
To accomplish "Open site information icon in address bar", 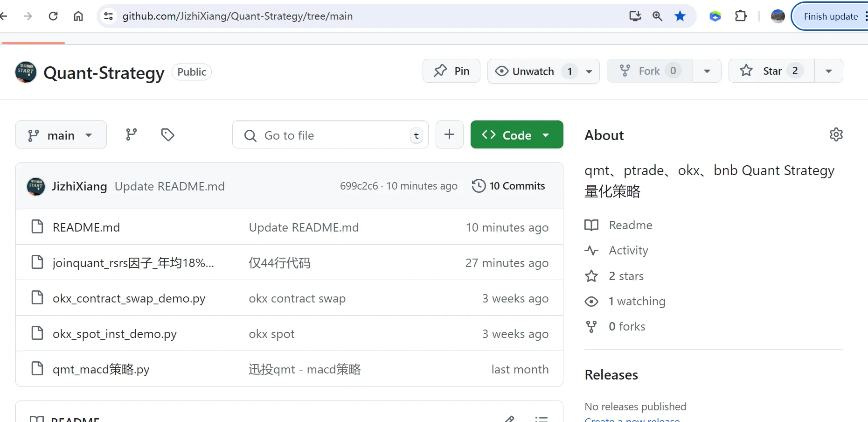I will point(108,16).
